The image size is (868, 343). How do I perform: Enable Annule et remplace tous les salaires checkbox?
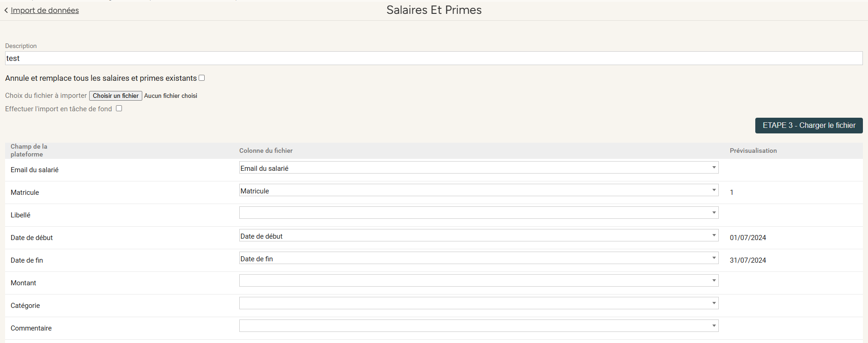point(202,78)
